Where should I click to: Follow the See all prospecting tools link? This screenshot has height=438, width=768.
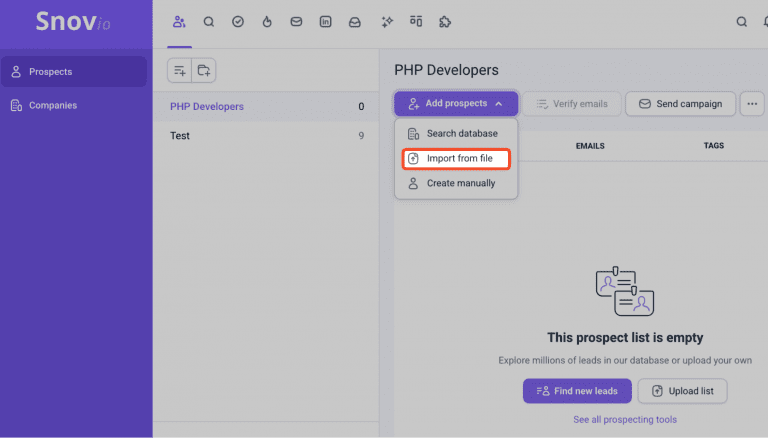(x=625, y=419)
